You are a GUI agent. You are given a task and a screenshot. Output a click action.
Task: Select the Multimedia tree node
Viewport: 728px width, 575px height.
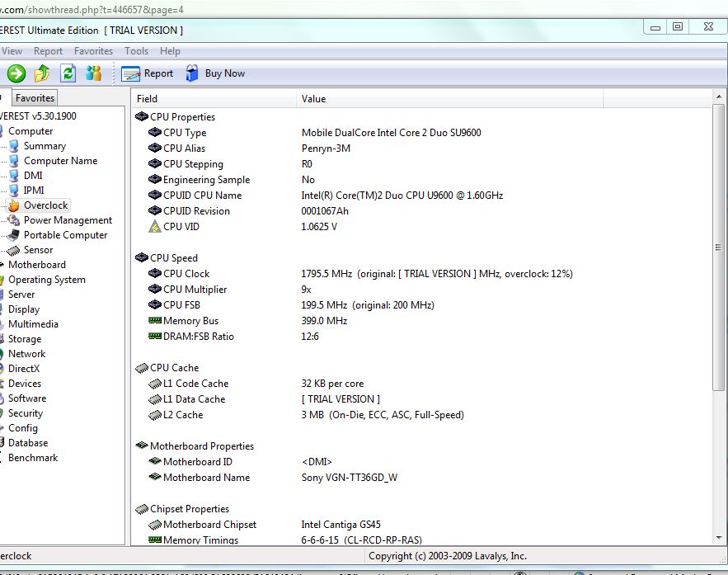click(33, 324)
